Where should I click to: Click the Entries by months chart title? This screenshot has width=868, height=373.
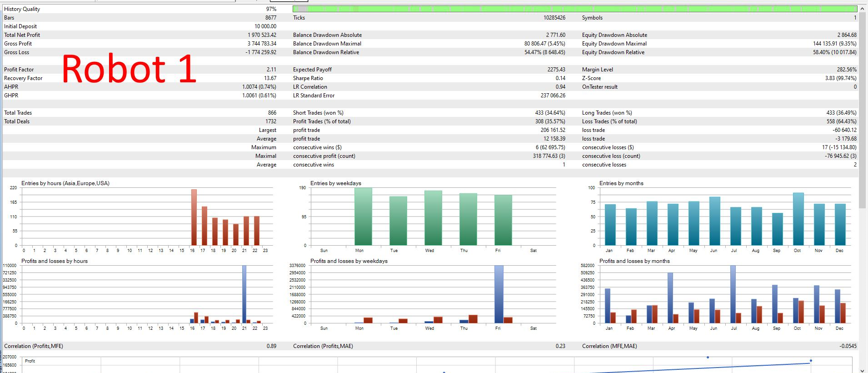pos(621,183)
